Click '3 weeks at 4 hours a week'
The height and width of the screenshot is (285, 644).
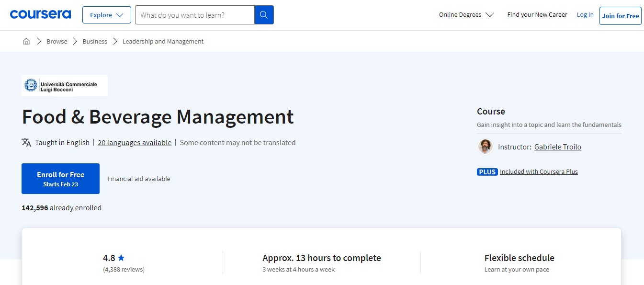tap(298, 269)
